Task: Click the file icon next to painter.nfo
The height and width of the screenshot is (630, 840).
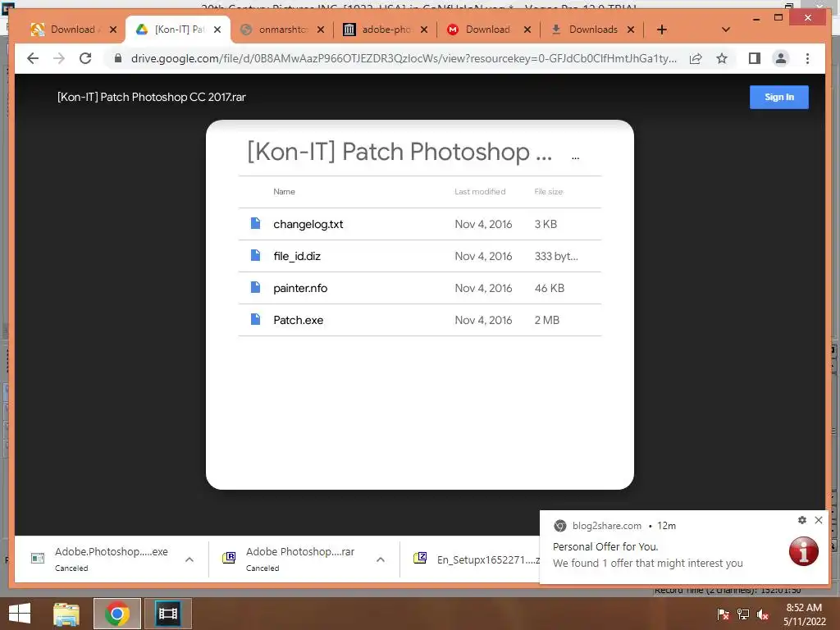Action: tap(256, 288)
